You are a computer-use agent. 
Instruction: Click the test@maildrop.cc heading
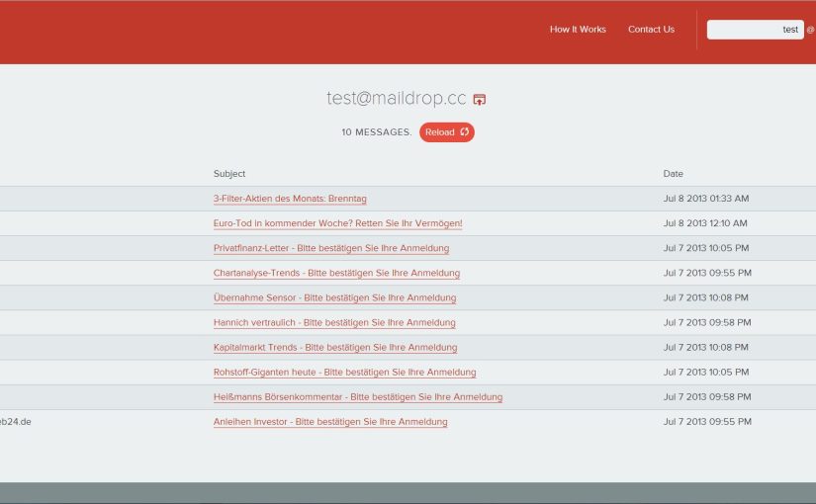(x=396, y=98)
